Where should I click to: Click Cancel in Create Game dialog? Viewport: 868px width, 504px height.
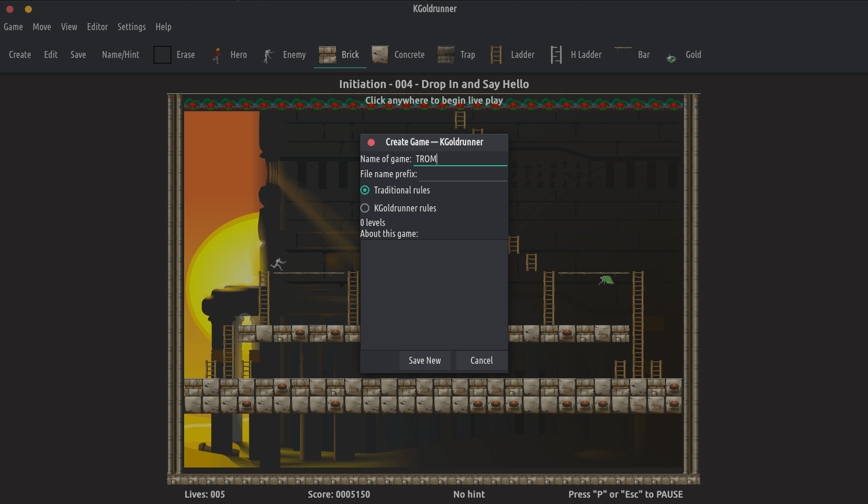tap(482, 360)
